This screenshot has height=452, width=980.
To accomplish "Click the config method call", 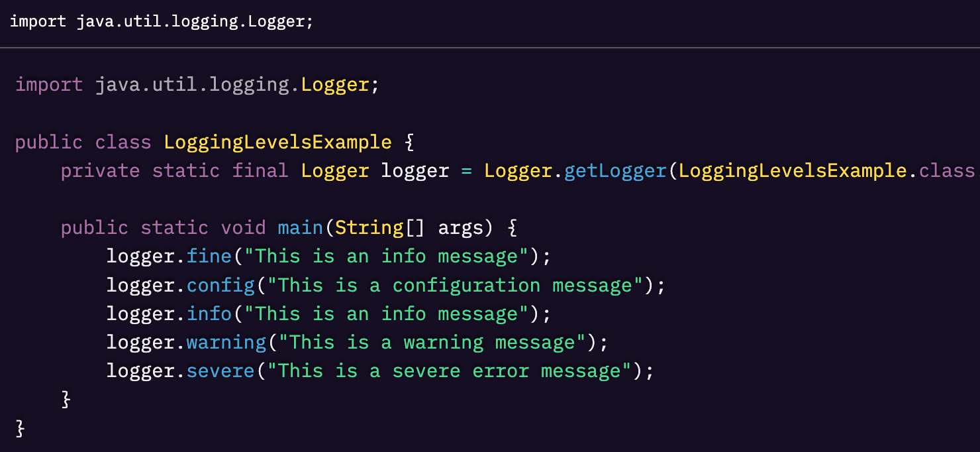I will click(x=220, y=286).
